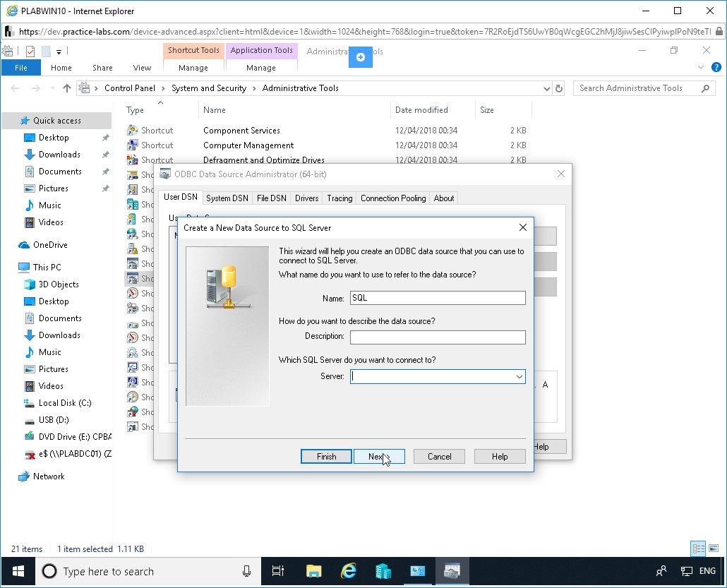Sort by the Name column header

click(214, 110)
